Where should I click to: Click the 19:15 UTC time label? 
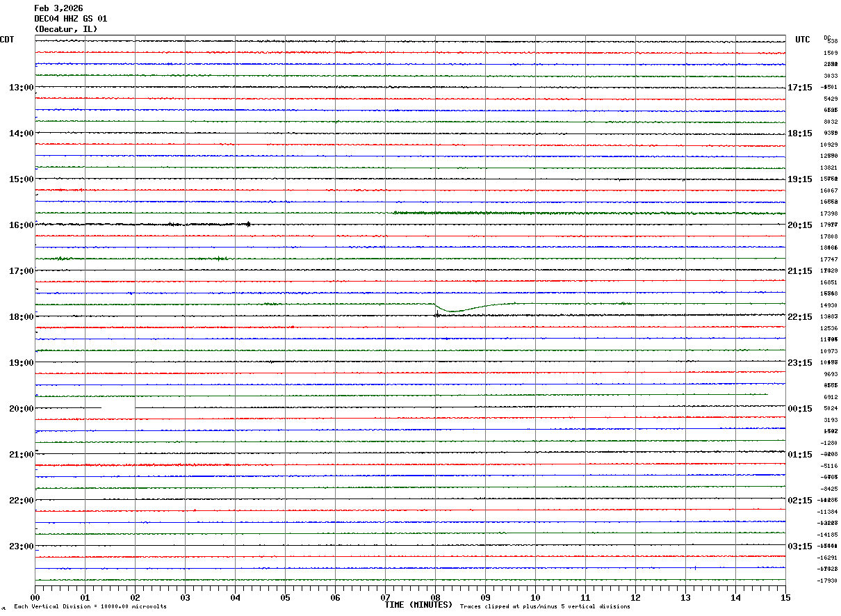pyautogui.click(x=800, y=179)
